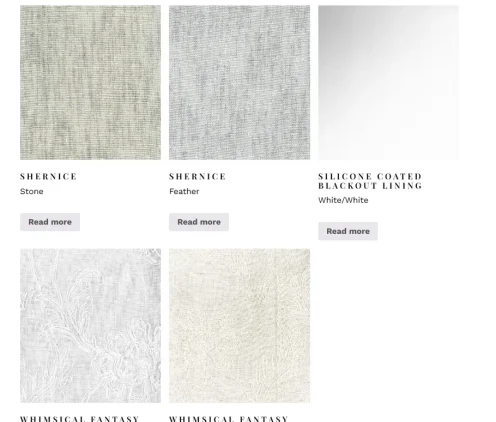Open the Shernice Stone fabric swatch image

point(90,82)
